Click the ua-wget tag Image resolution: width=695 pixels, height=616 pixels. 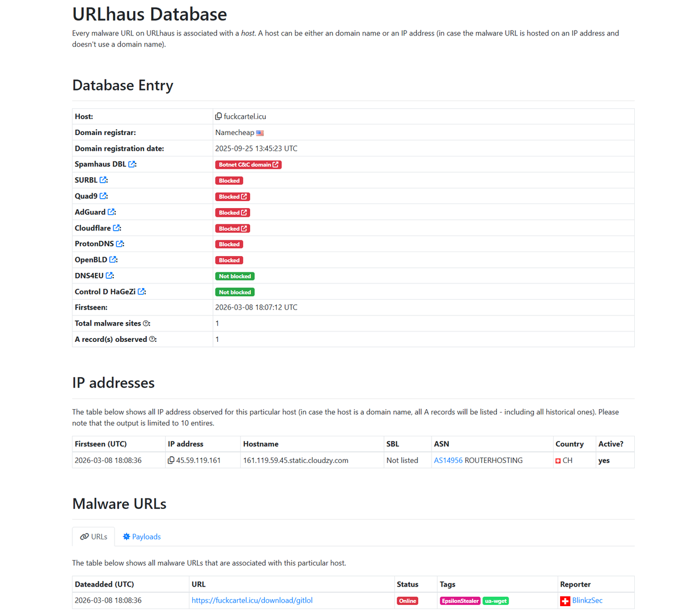point(496,601)
